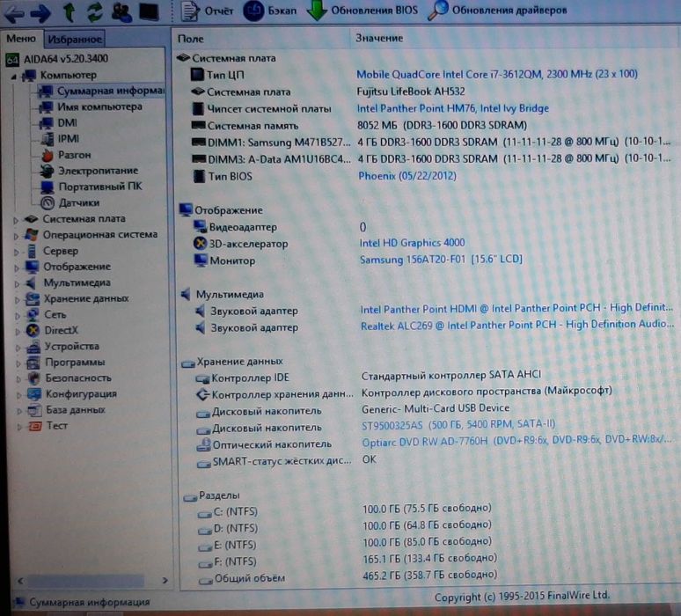Click the users toolbar icon
Viewport: 681px width, 616px height.
pos(121,11)
